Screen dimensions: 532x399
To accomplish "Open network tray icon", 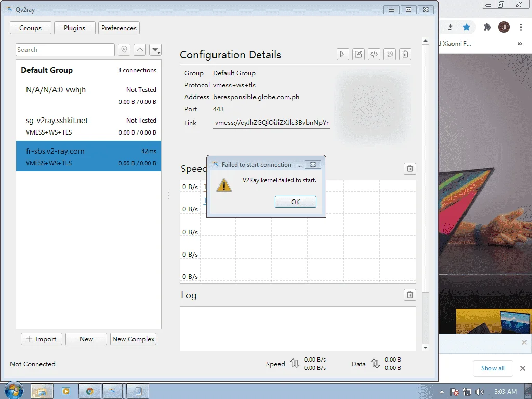I will (x=467, y=392).
